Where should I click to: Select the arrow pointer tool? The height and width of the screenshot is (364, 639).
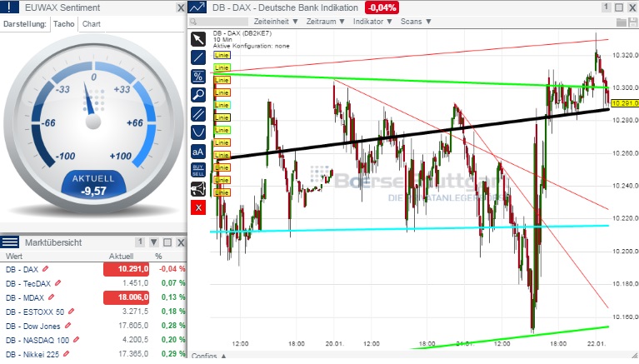click(198, 39)
